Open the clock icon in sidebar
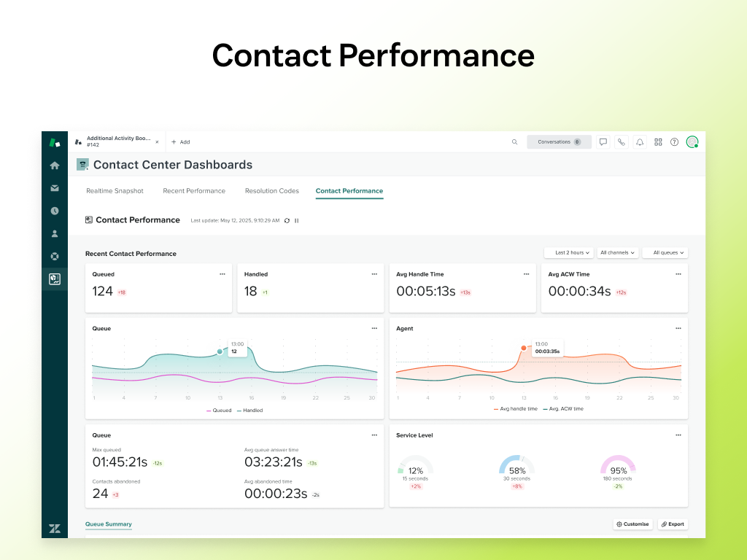 pyautogui.click(x=55, y=211)
